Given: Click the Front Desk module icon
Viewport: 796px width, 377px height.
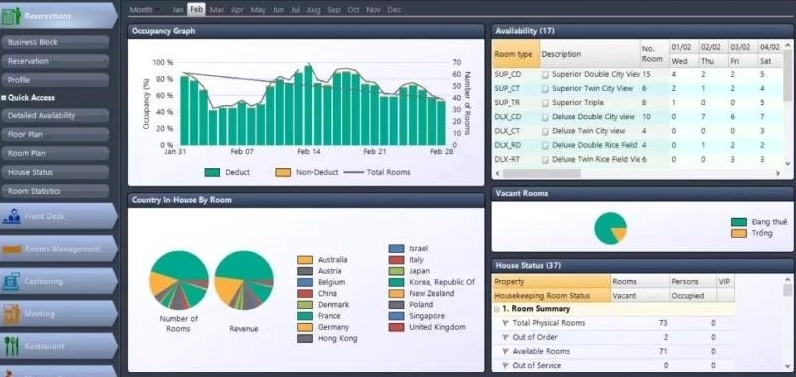Looking at the screenshot, I should [11, 217].
